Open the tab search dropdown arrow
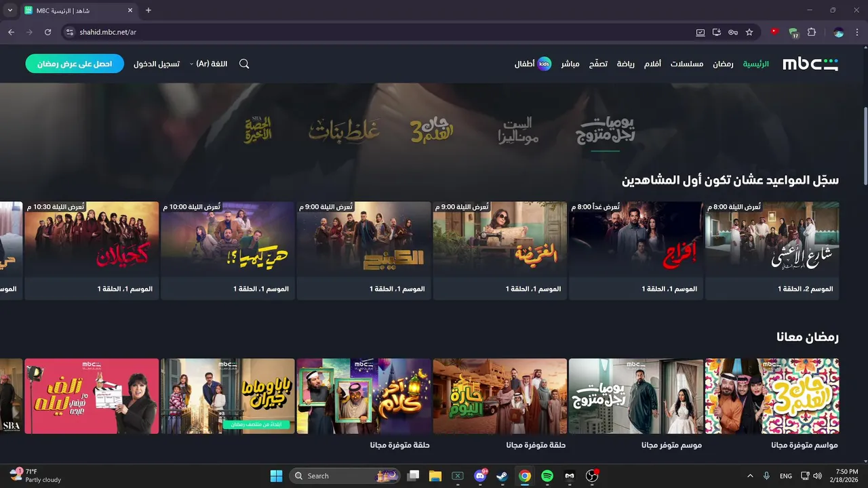The width and height of the screenshot is (868, 488). tap(10, 10)
